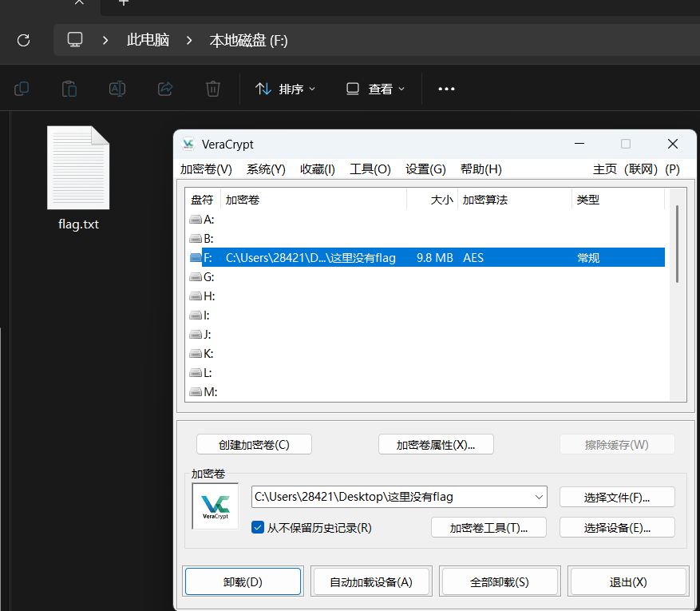The width and height of the screenshot is (700, 611).
Task: Click the 9.8 MB size cell
Action: (x=434, y=258)
